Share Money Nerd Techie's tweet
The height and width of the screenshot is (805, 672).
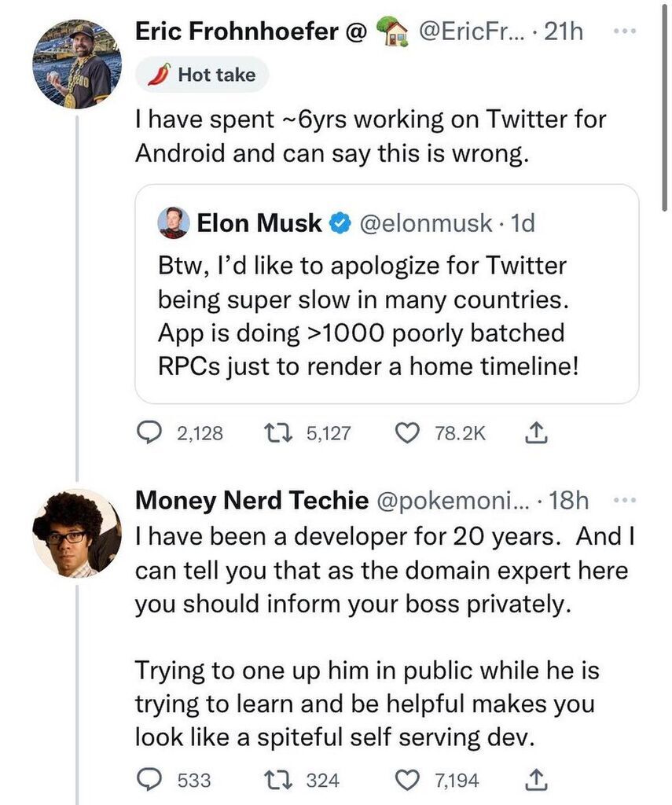(x=535, y=780)
